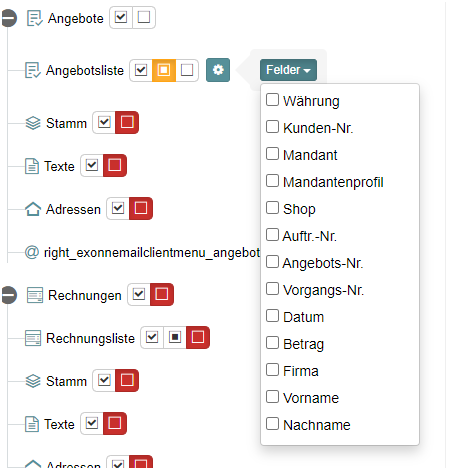
Task: Click the Texte page icon under Angebote
Action: point(32,166)
